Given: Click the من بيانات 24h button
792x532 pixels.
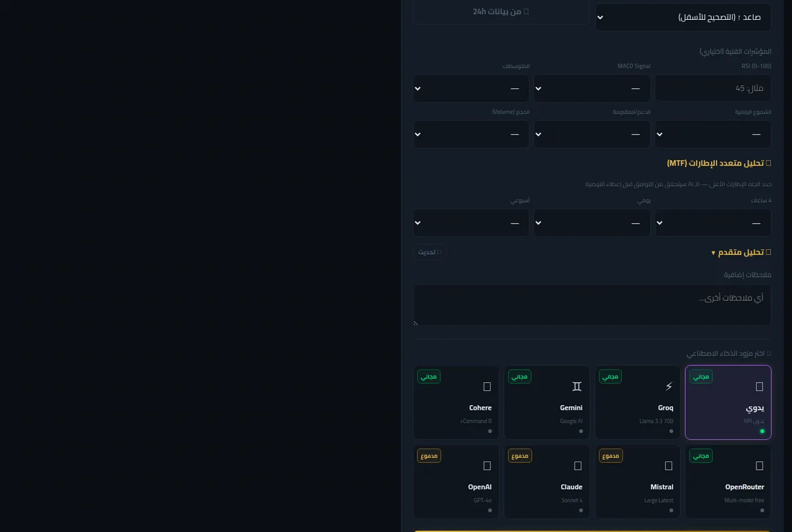Looking at the screenshot, I should [501, 12].
